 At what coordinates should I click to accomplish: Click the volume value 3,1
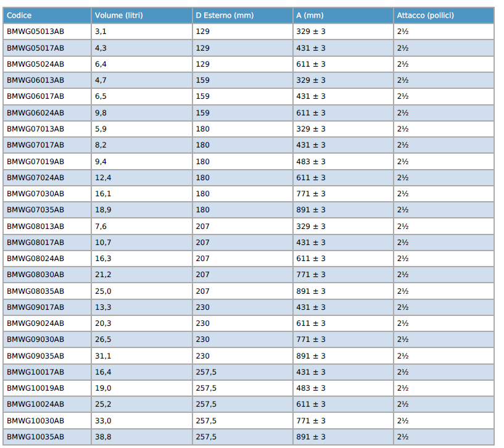pyautogui.click(x=101, y=31)
